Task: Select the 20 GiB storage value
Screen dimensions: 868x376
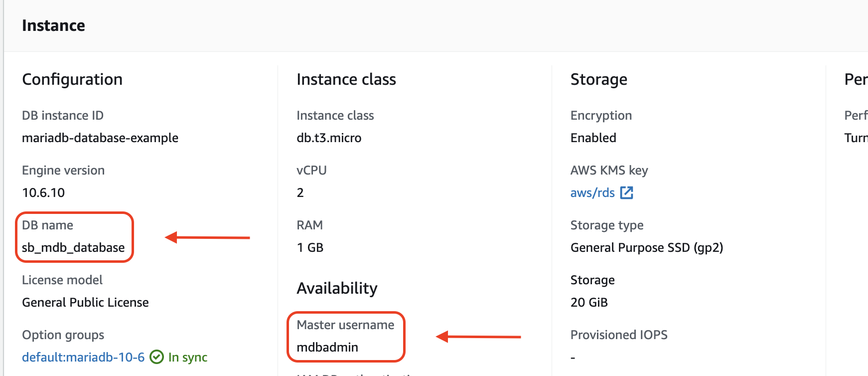Action: point(589,302)
